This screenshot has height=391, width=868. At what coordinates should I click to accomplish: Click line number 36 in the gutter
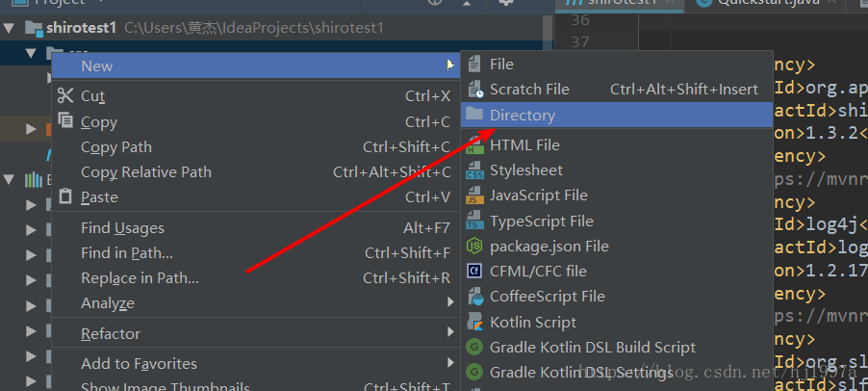[x=579, y=20]
